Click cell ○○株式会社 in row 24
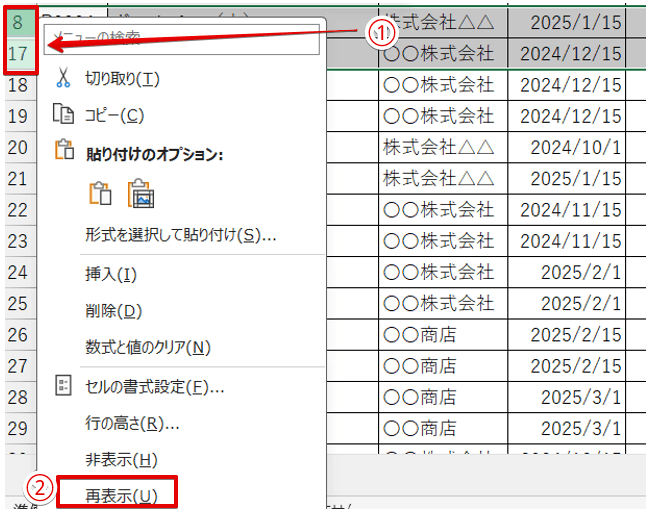Image resolution: width=646 pixels, height=515 pixels. 443,272
